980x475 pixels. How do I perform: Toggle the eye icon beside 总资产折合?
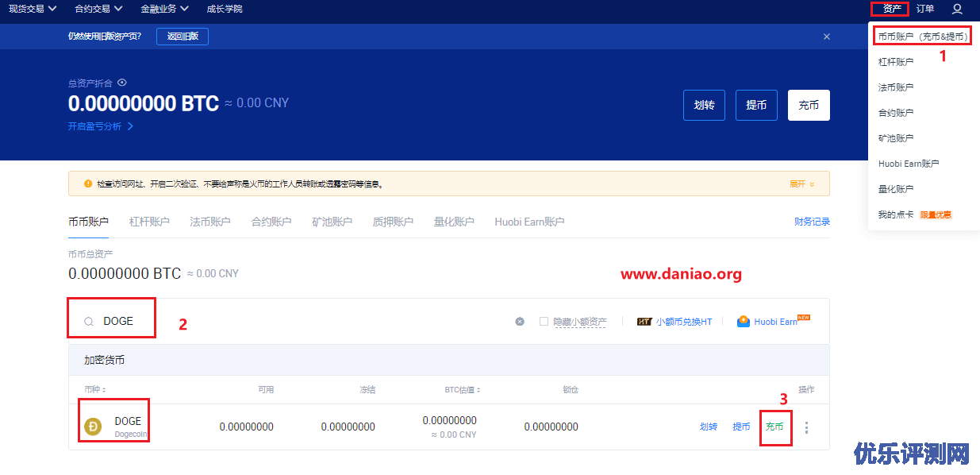click(x=122, y=83)
